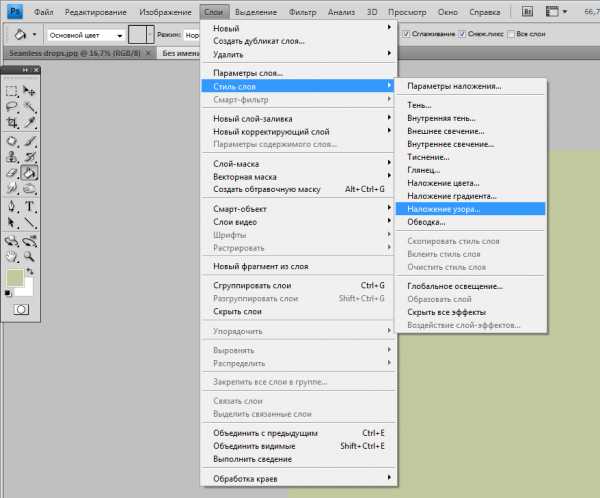Open the Фильтр menu
Screen dimensions: 600x498
tap(301, 10)
